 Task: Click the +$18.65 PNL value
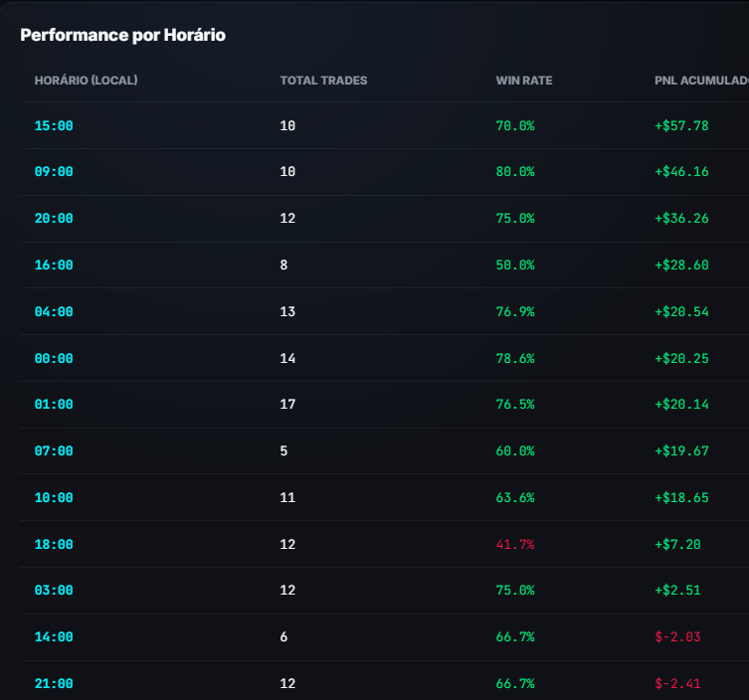point(681,498)
